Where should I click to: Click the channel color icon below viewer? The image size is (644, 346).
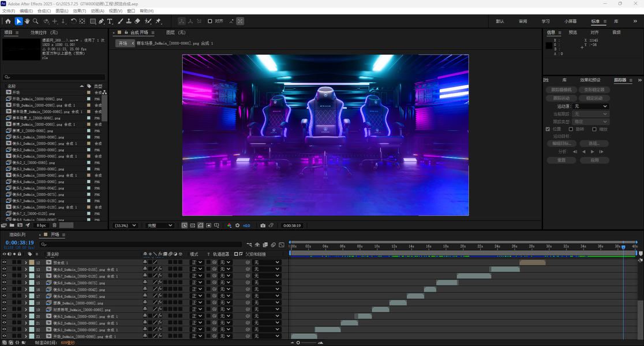(229, 225)
